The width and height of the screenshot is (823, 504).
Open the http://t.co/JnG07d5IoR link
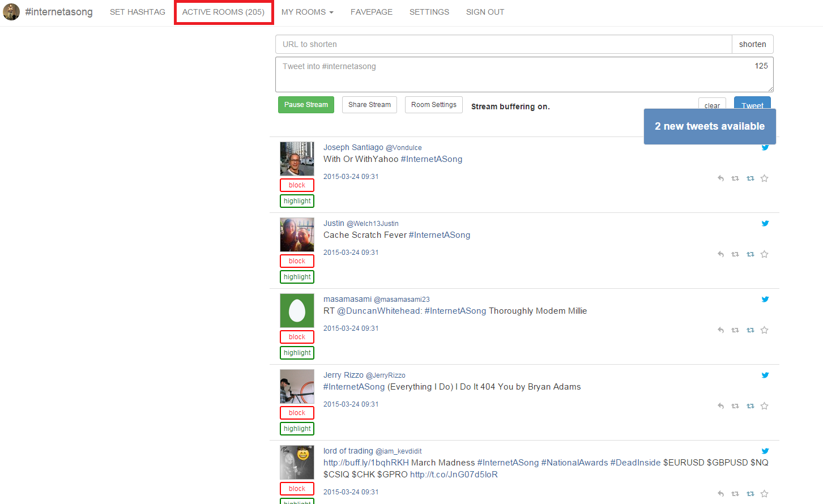454,475
